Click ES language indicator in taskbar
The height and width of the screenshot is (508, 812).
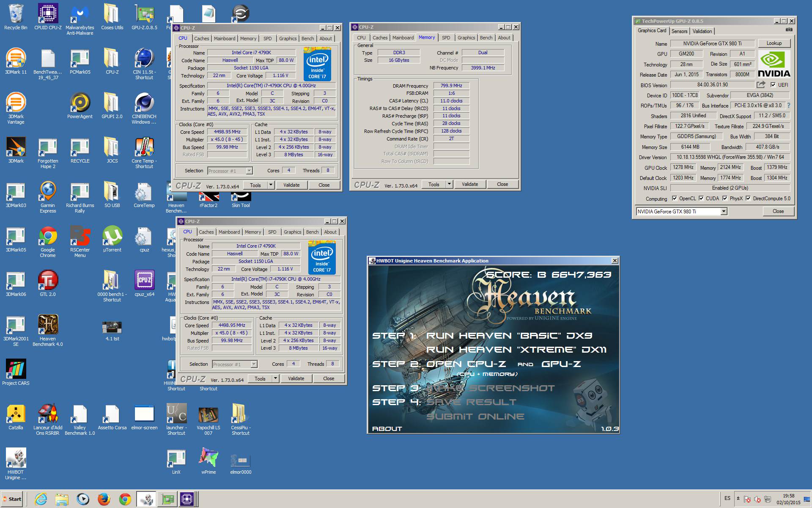pos(727,498)
